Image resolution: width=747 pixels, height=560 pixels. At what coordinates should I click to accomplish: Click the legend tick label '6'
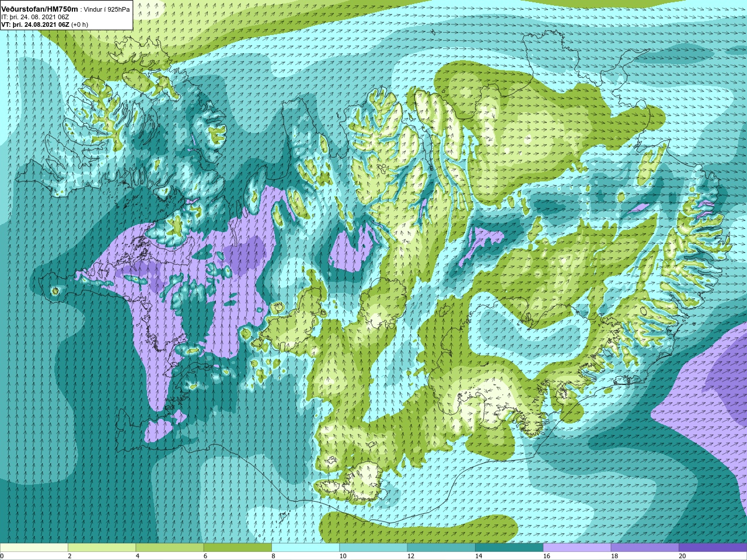[x=205, y=556]
